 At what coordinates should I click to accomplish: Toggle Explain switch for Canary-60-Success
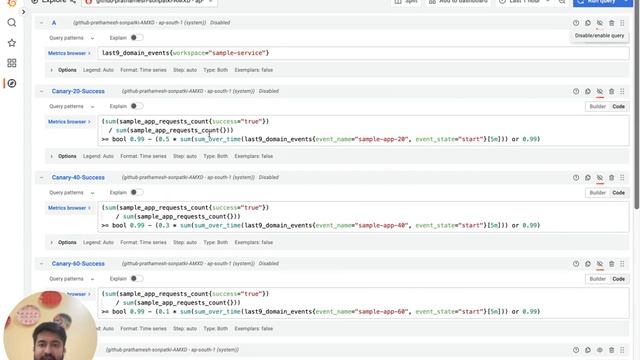tap(137, 278)
